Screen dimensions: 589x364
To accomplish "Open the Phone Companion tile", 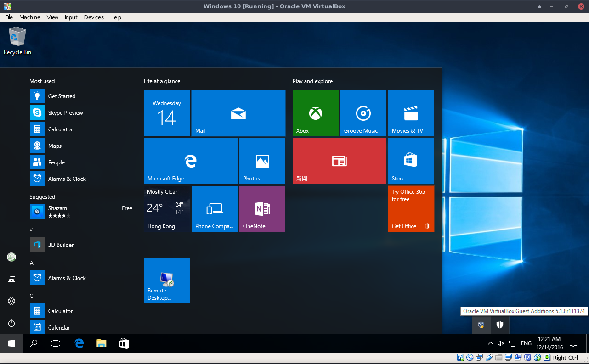I will coord(215,209).
